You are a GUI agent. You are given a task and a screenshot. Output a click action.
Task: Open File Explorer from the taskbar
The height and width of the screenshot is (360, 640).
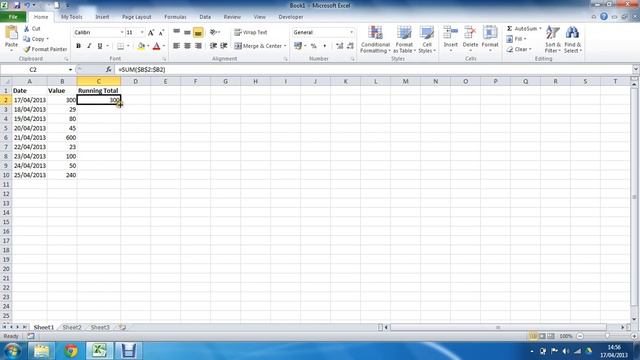point(42,351)
